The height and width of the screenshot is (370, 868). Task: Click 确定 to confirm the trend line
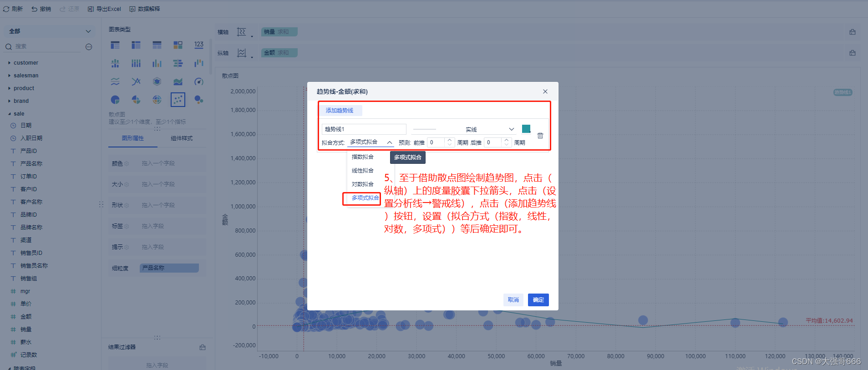pyautogui.click(x=538, y=300)
